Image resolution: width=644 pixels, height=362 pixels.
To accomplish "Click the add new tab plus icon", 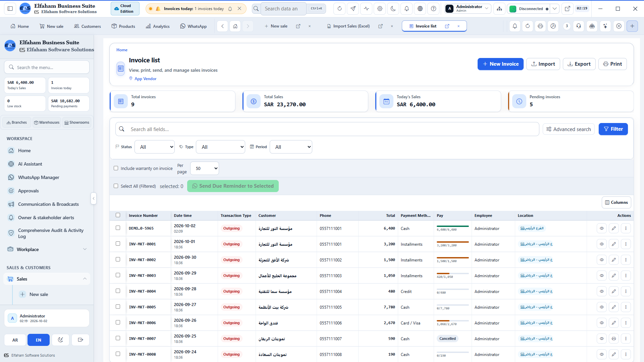I will (x=632, y=26).
